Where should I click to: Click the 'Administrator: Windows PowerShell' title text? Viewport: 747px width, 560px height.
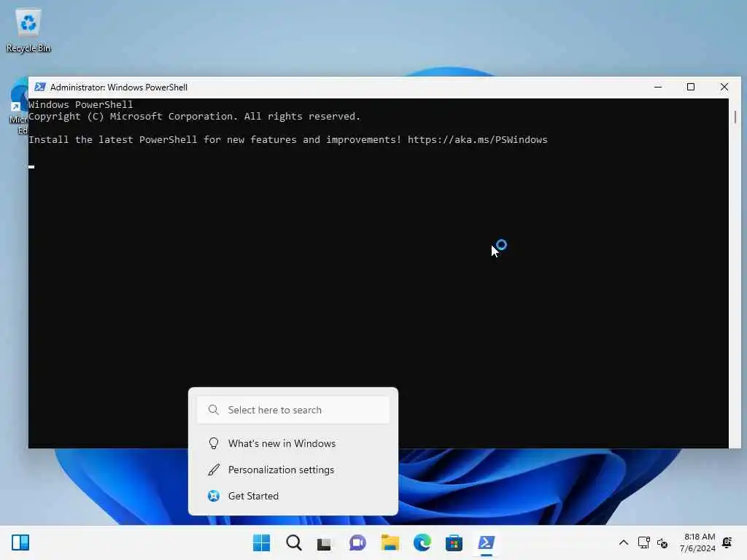coord(119,87)
